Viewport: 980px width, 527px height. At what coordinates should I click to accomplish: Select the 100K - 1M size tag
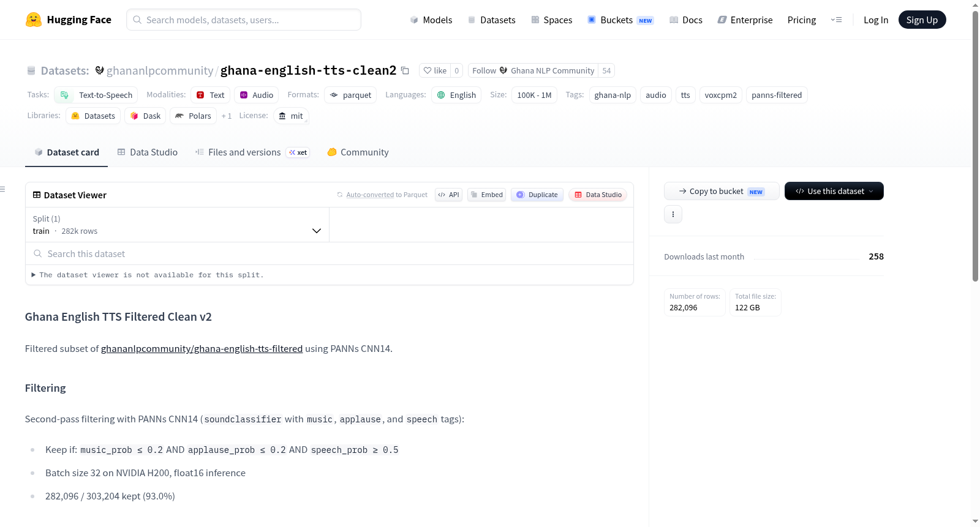534,95
